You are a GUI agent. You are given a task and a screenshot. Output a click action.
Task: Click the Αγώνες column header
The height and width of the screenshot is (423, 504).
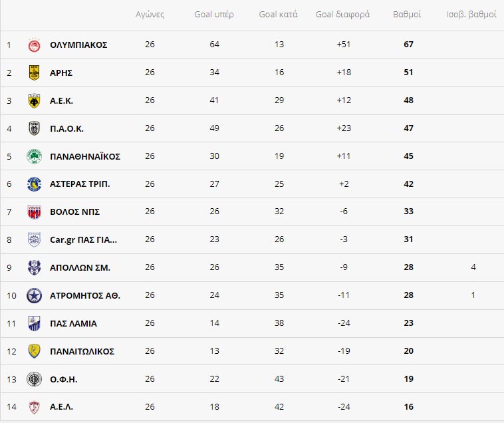(x=150, y=15)
